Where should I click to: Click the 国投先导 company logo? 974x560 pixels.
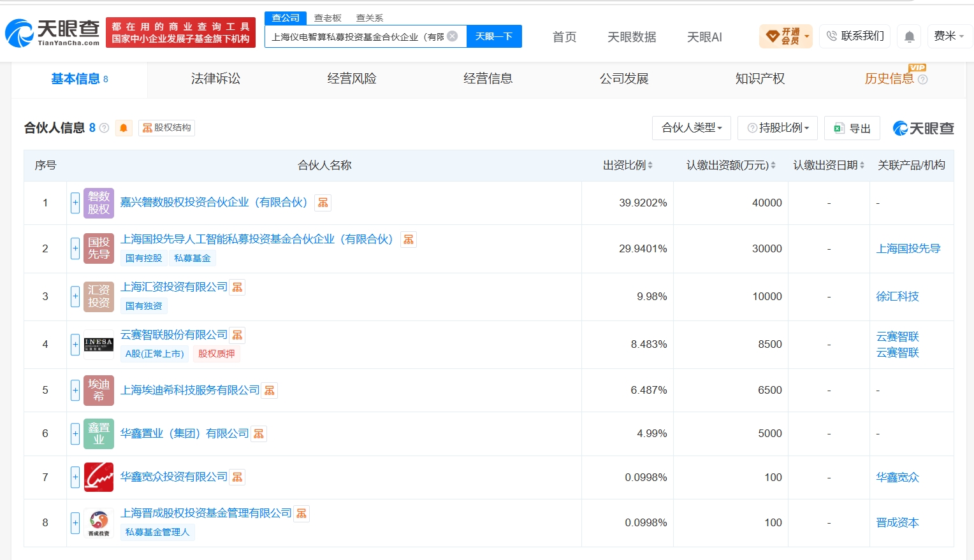(99, 248)
